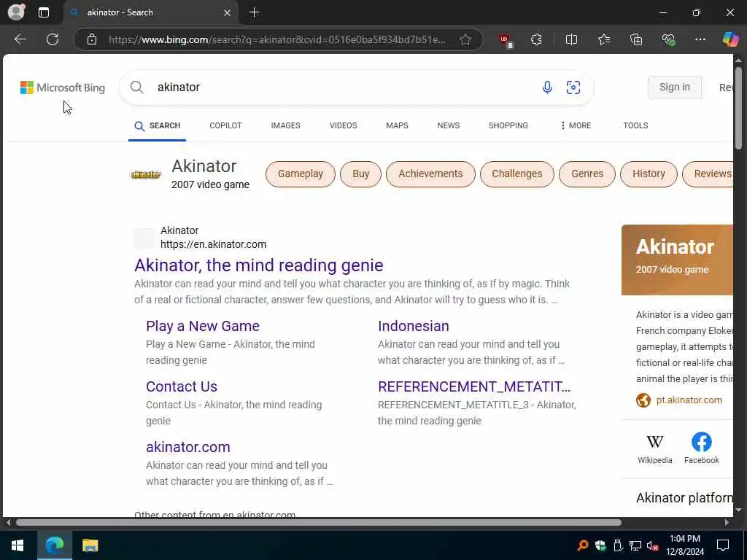This screenshot has height=560, width=747.
Task: Switch to the NEWS tab
Action: coord(449,125)
